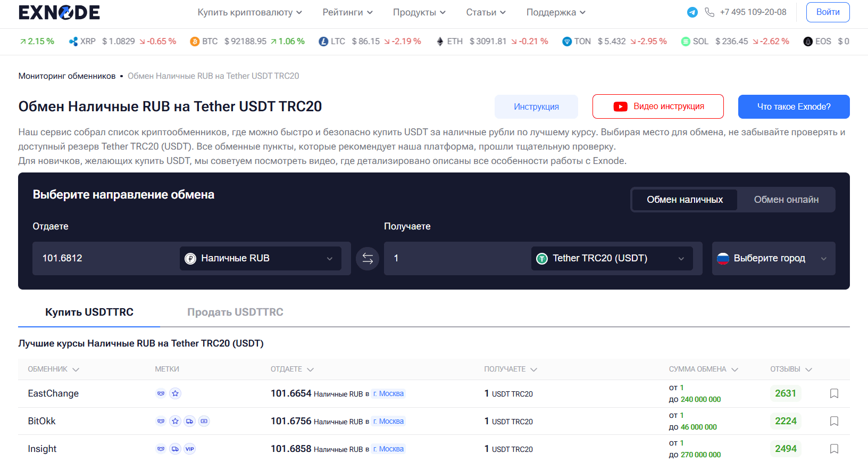The width and height of the screenshot is (868, 461).
Task: Click BitOkk star badge icon
Action: click(x=175, y=421)
